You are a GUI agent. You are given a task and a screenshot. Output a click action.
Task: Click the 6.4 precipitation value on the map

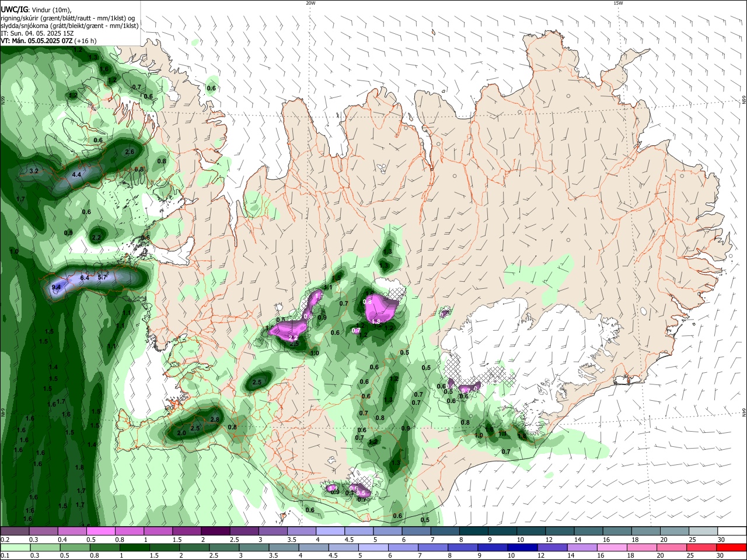pyautogui.click(x=84, y=278)
